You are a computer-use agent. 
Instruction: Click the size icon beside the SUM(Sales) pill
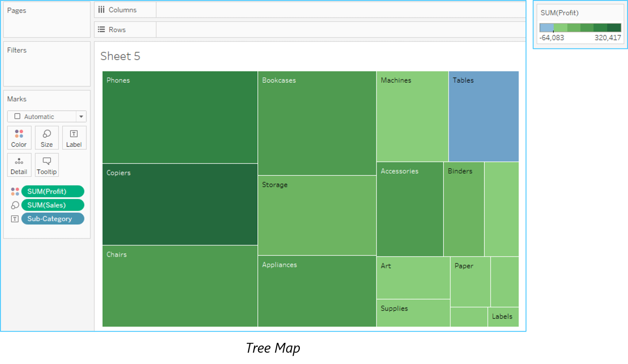14,205
